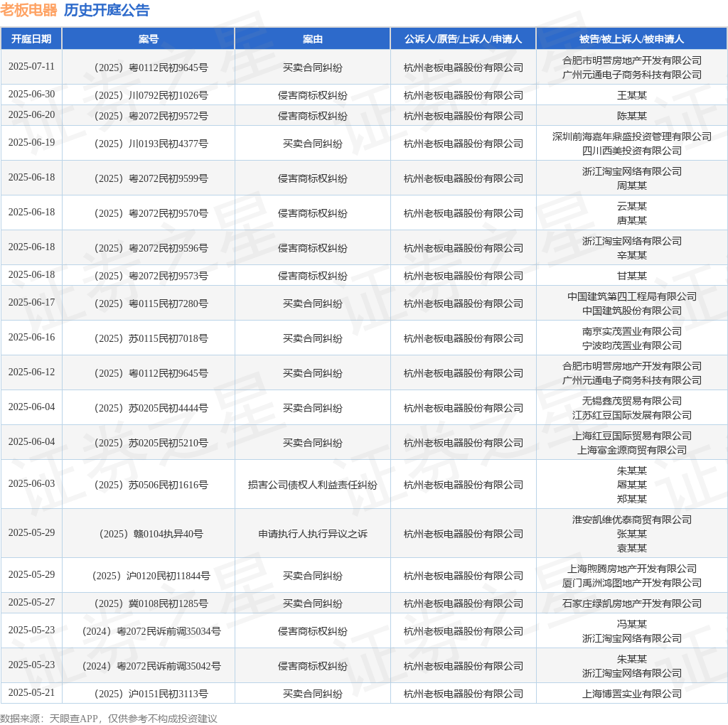Click defendant 云某某
728x725 pixels.
click(x=632, y=206)
